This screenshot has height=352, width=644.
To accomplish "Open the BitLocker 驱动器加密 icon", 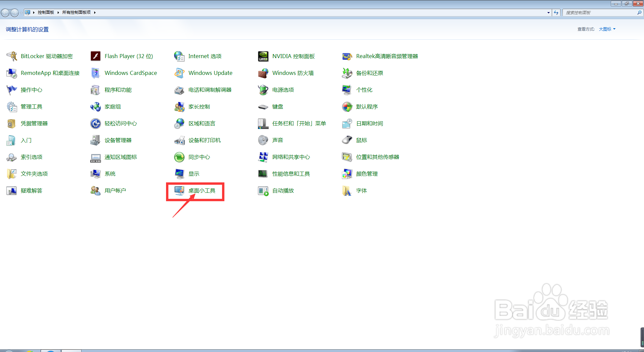I will (x=12, y=56).
